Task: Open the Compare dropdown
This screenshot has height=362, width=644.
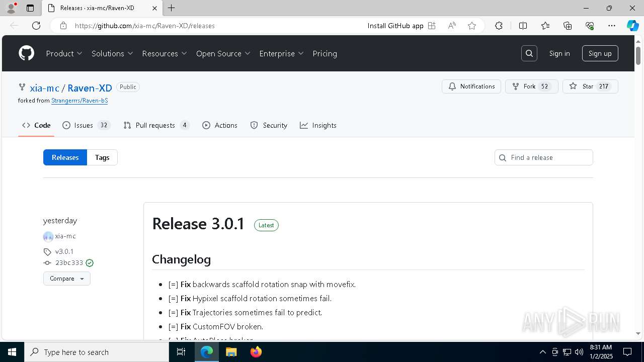Action: pos(67,279)
